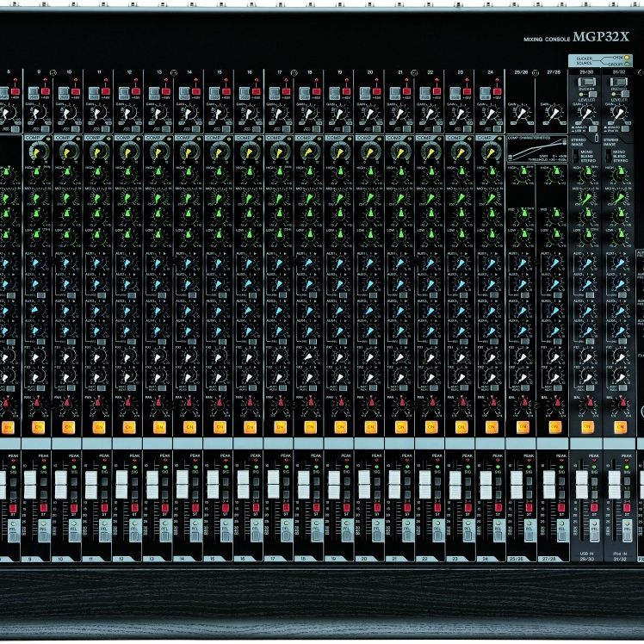Screen dimensions: 644x644
Task: Click the LOW EQ knob on channel 10
Action: 67,235
